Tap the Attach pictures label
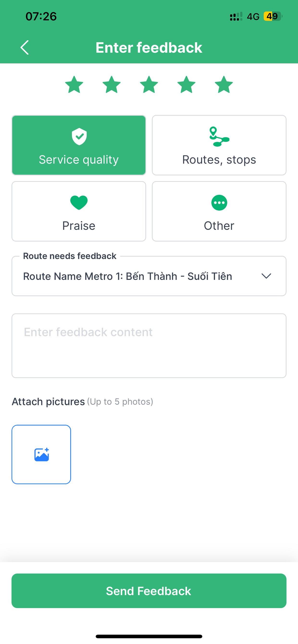 [x=48, y=401]
